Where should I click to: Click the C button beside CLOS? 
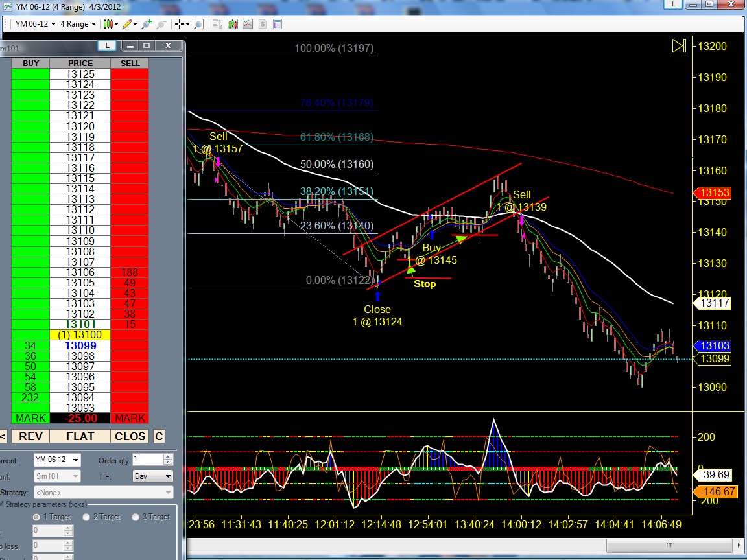click(x=159, y=436)
